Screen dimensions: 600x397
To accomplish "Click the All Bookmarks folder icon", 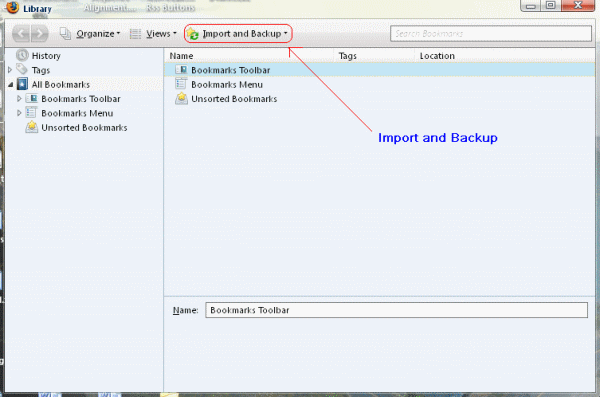I will (x=23, y=84).
